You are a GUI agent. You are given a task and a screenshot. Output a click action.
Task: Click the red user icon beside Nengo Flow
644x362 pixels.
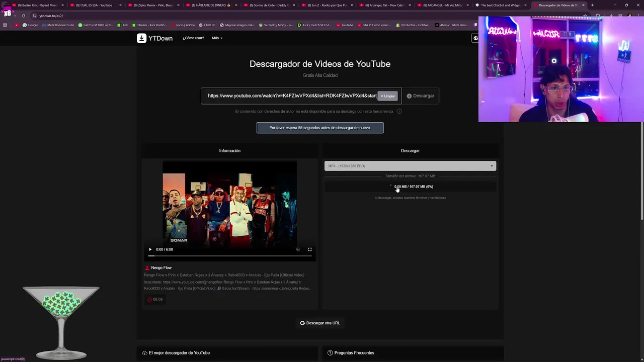pyautogui.click(x=147, y=268)
